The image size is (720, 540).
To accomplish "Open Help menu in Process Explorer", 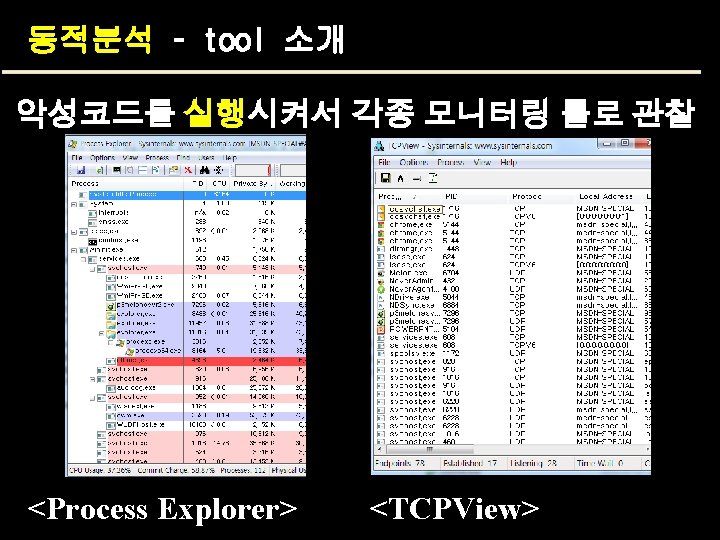I will [230, 158].
